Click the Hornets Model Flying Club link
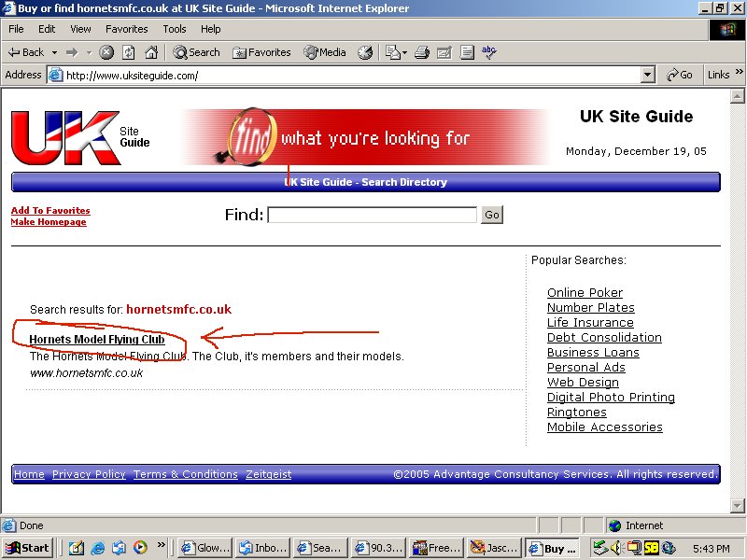Viewport: 747px width, 560px height. (97, 340)
